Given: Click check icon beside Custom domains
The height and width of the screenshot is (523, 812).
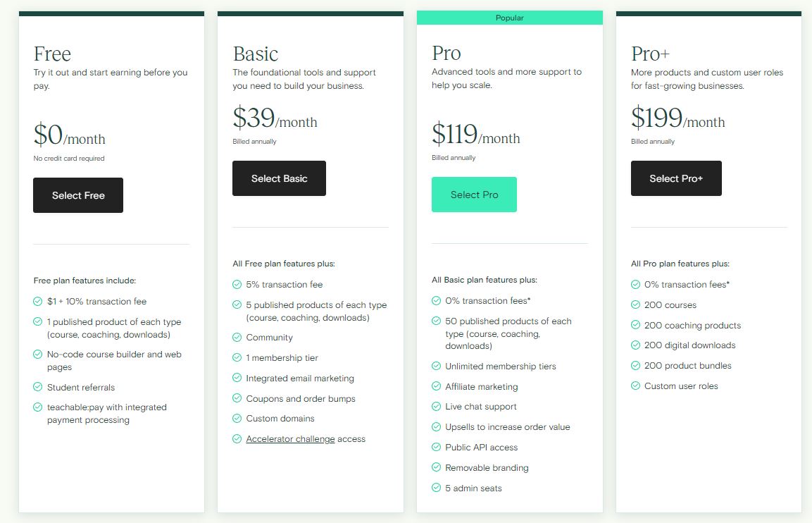Looking at the screenshot, I should pyautogui.click(x=237, y=418).
